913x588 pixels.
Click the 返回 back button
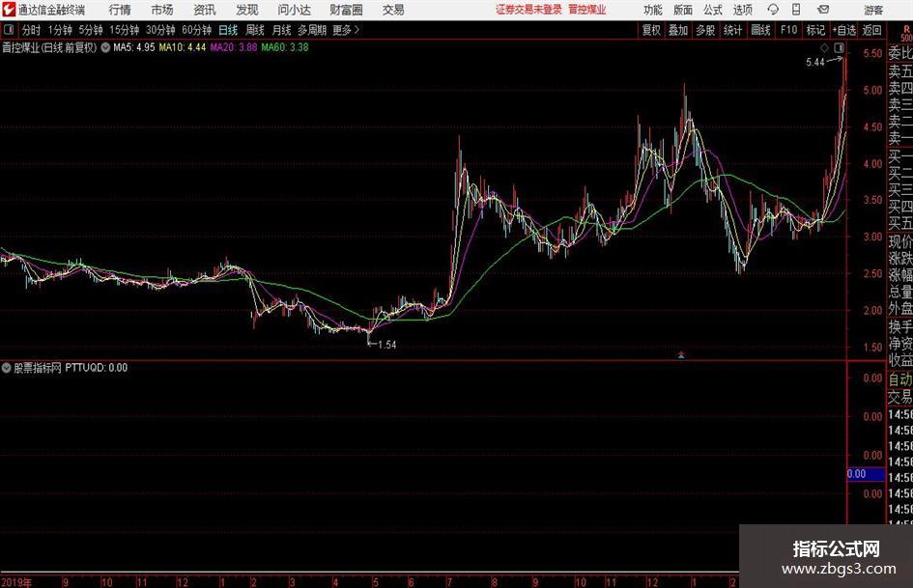tap(871, 30)
